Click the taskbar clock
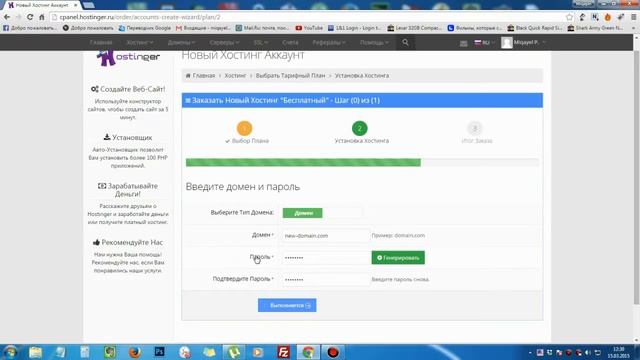 click(x=619, y=352)
